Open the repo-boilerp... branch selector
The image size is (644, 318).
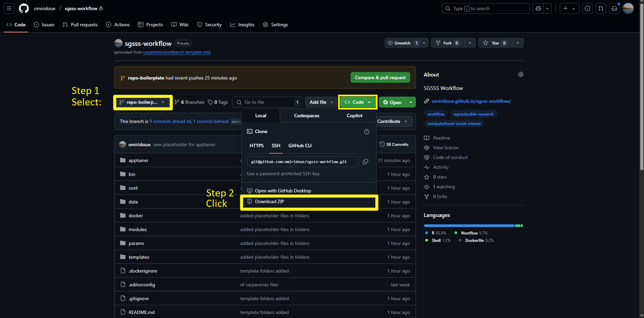(143, 102)
